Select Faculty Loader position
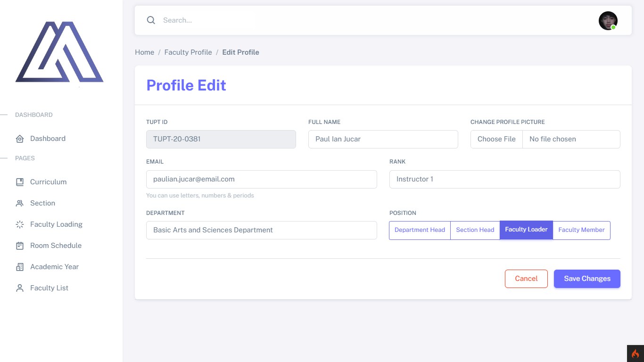 (526, 230)
